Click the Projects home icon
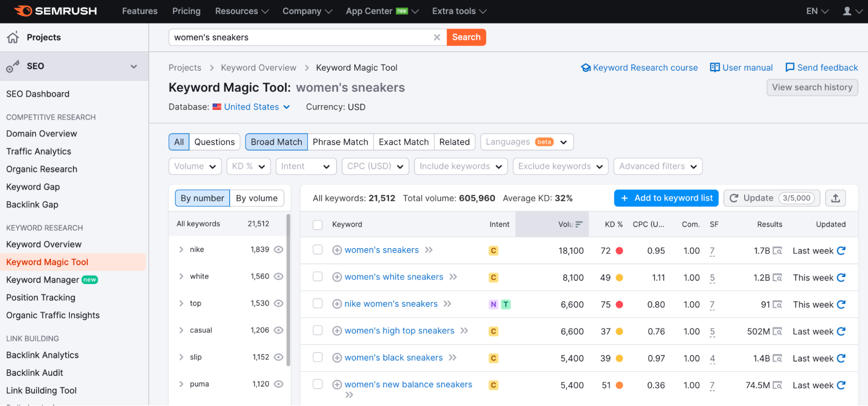The image size is (868, 406). point(13,37)
